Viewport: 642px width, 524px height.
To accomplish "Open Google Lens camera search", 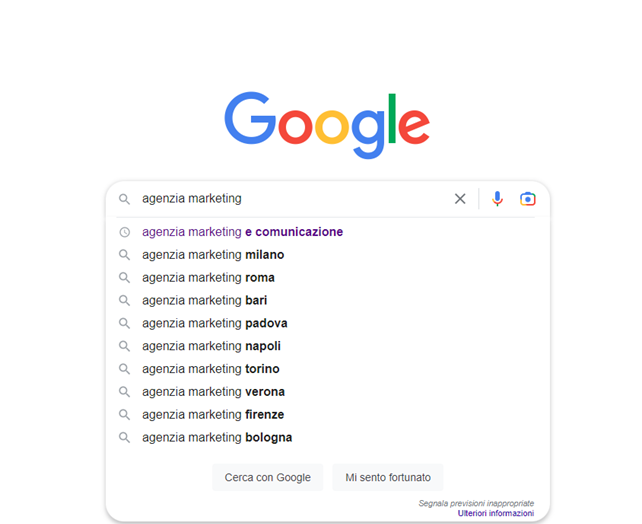I will (527, 199).
